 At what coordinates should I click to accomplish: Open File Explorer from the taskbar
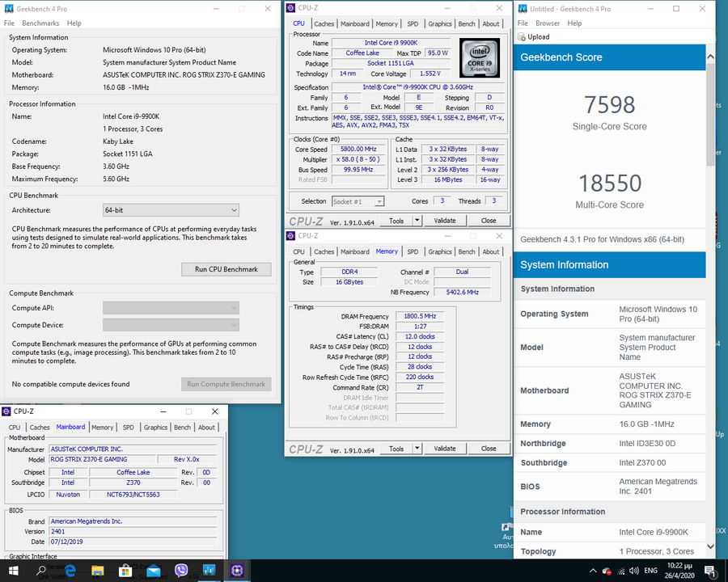tap(98, 571)
